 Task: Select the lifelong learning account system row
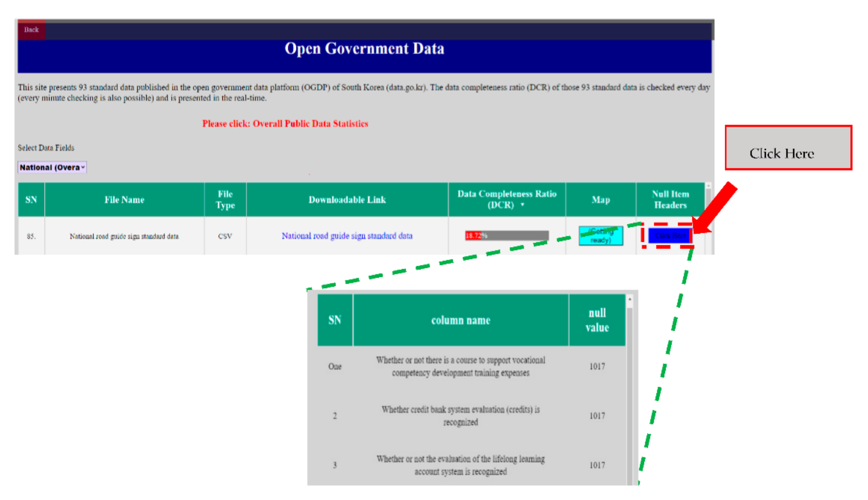pyautogui.click(x=461, y=465)
